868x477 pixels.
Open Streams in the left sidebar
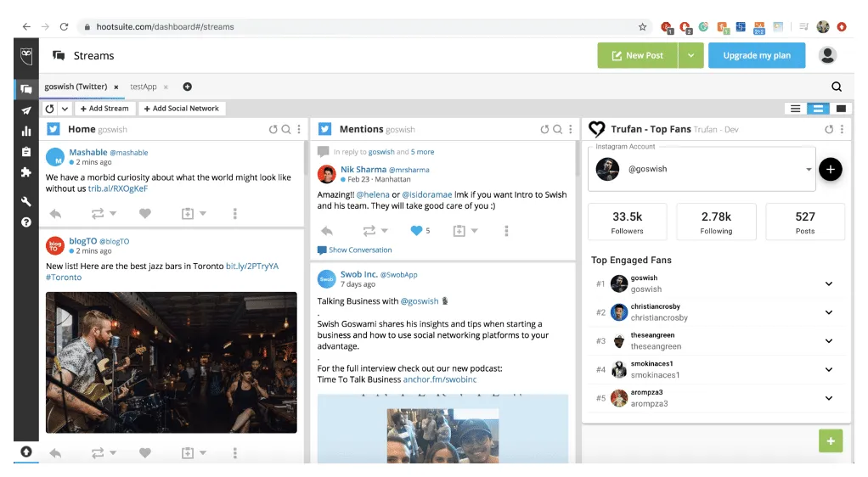[x=26, y=88]
